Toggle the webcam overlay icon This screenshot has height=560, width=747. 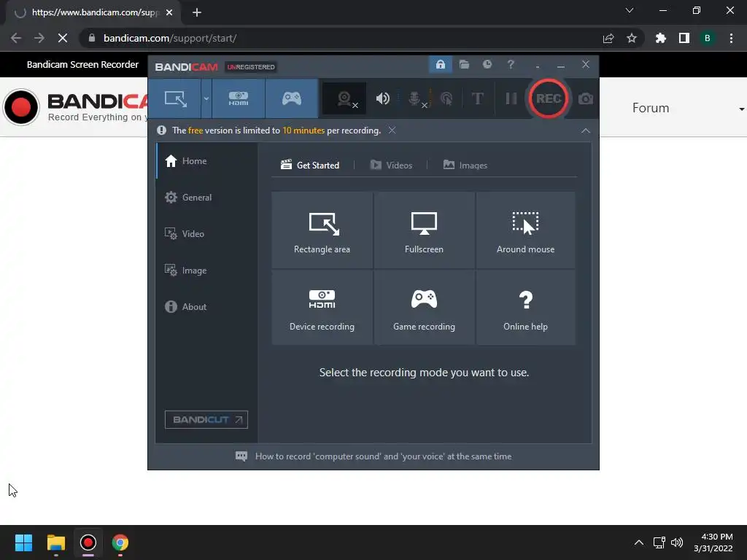pos(344,98)
